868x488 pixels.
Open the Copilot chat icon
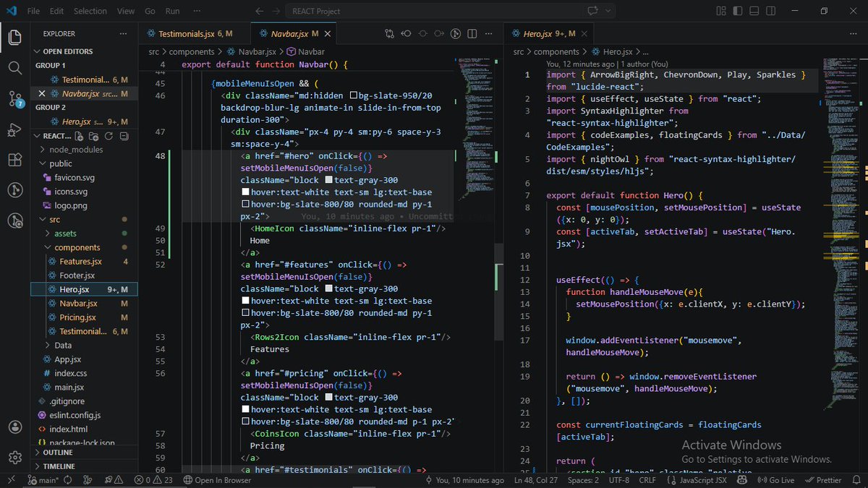pos(593,11)
